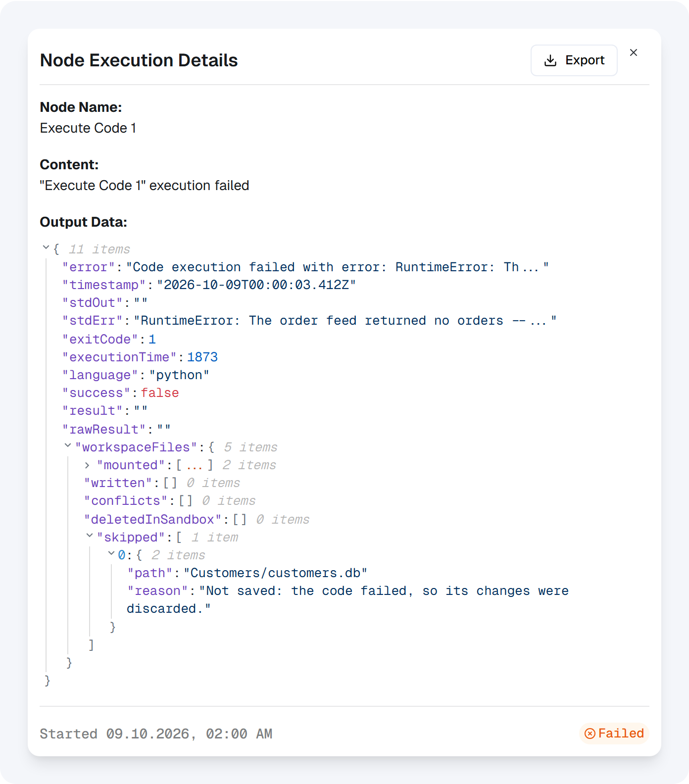This screenshot has height=784, width=689.
Task: Click the Node Execution Details heading
Action: (139, 60)
